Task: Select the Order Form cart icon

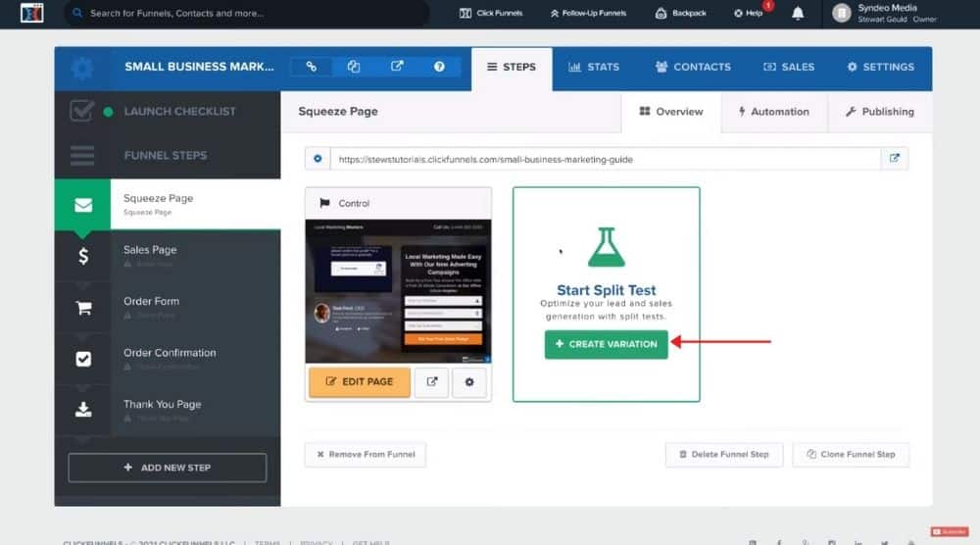Action: (x=83, y=308)
